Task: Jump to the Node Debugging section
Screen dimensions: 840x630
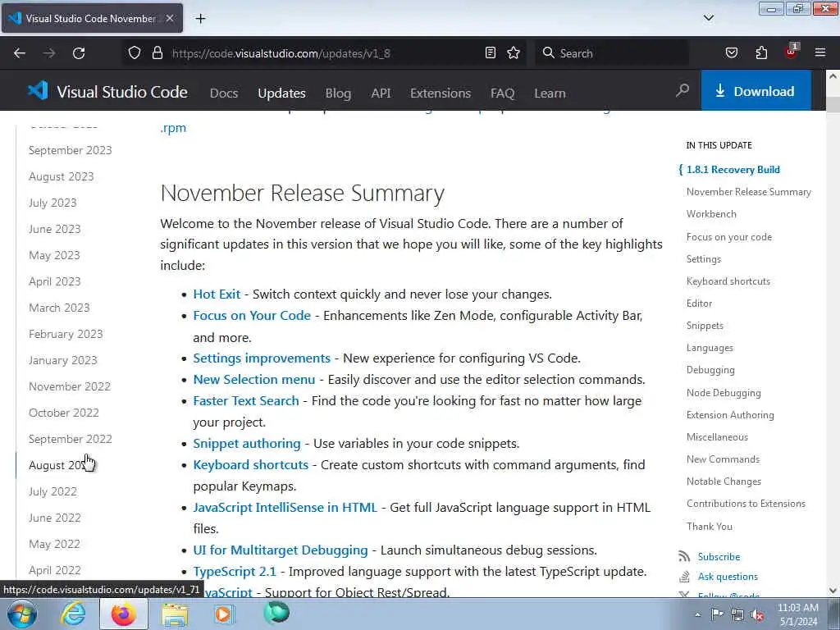Action: [724, 393]
